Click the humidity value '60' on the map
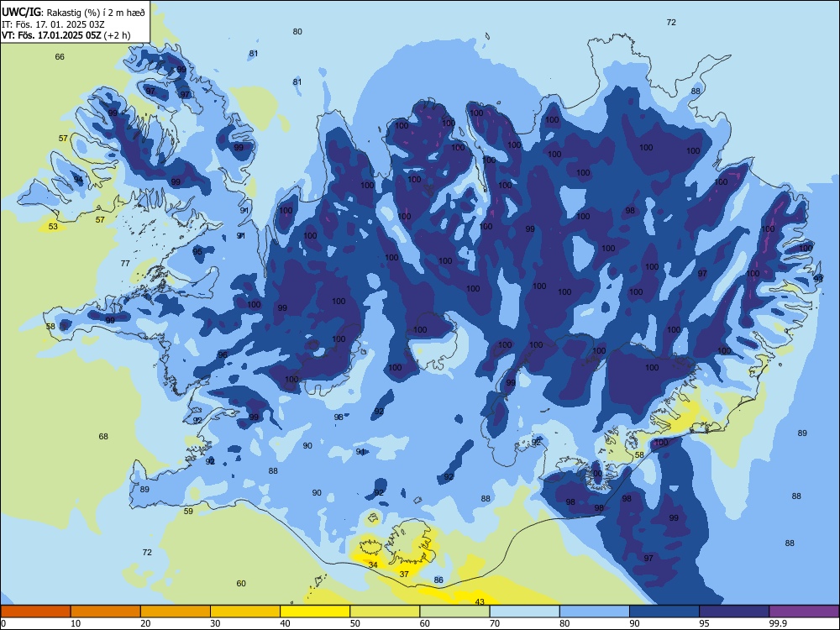Screen dimensions: 840x630 click(x=241, y=584)
